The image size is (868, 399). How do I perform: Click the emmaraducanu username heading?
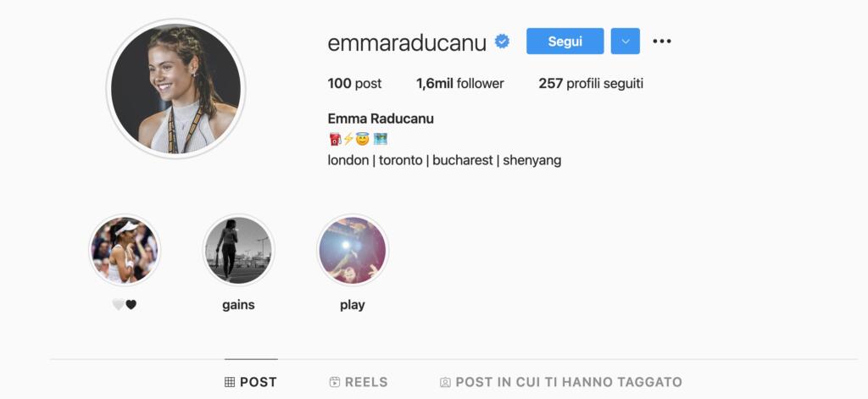coord(407,42)
